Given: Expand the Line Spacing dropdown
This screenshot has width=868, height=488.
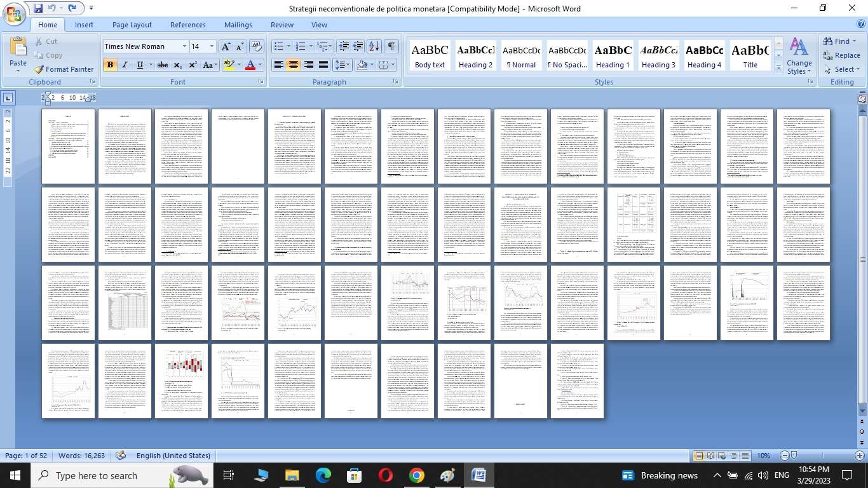Looking at the screenshot, I should (349, 65).
